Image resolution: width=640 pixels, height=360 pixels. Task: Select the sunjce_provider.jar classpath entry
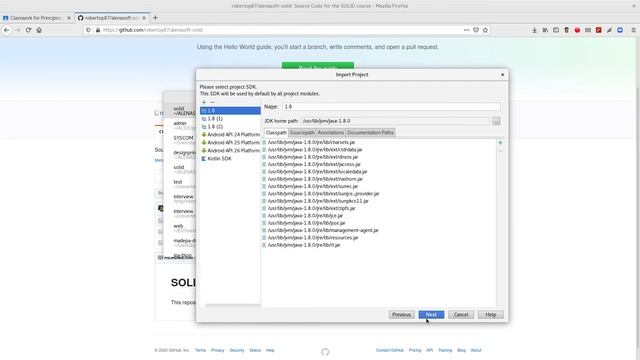pyautogui.click(x=323, y=194)
